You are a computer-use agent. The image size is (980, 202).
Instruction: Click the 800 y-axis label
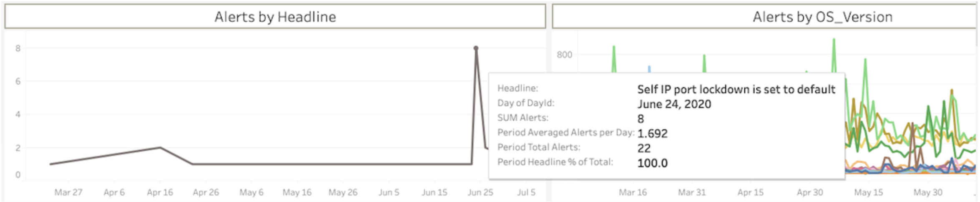pyautogui.click(x=564, y=55)
